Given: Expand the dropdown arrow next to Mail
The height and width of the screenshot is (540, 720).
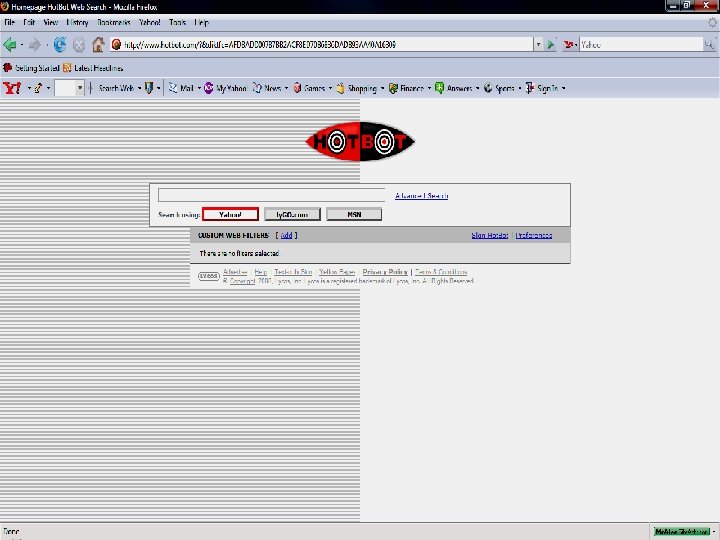Looking at the screenshot, I should (x=199, y=88).
